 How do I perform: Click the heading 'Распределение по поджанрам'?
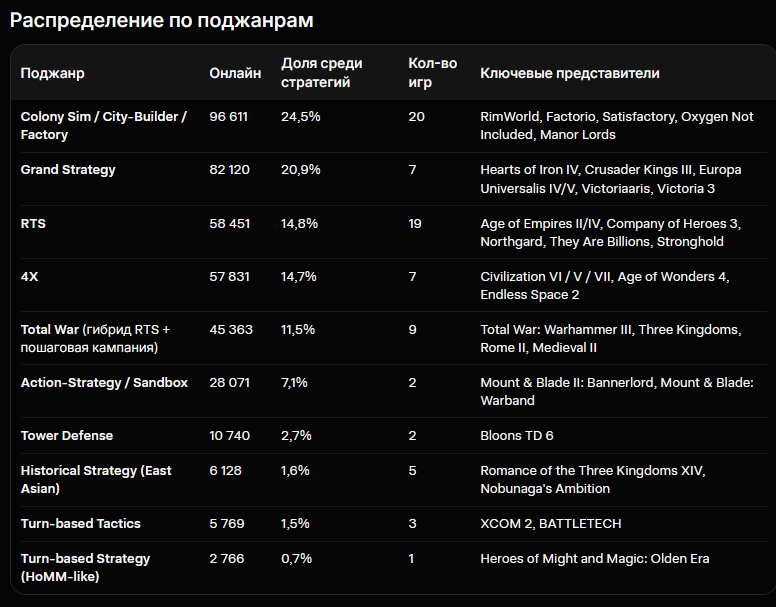click(x=161, y=21)
